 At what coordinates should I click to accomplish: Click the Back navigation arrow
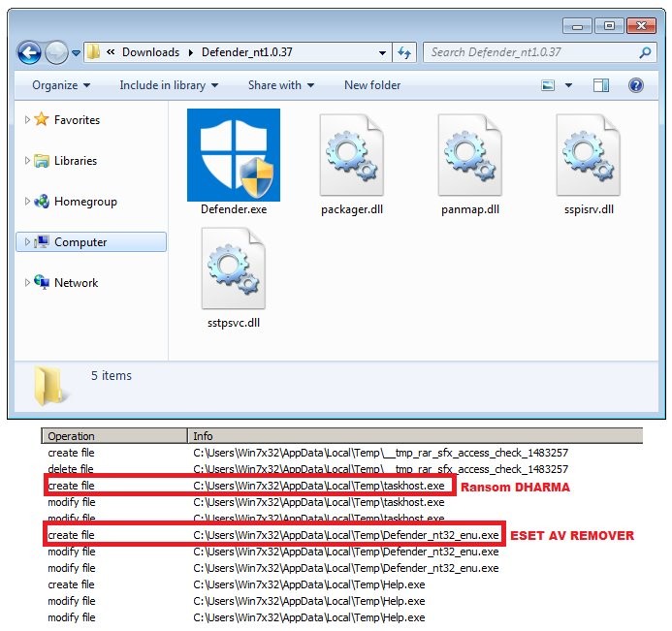pyautogui.click(x=30, y=52)
